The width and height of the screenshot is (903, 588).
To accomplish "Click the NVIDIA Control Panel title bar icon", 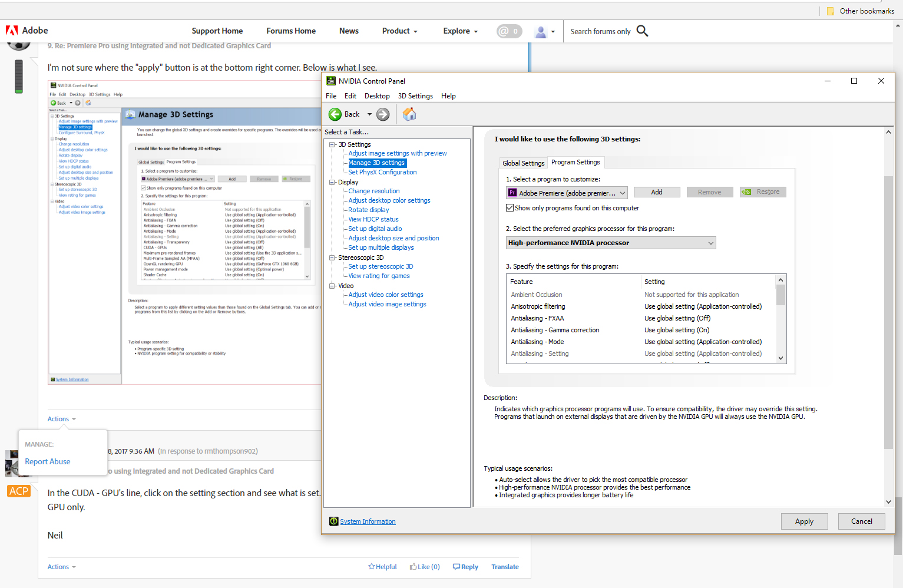I will 331,81.
